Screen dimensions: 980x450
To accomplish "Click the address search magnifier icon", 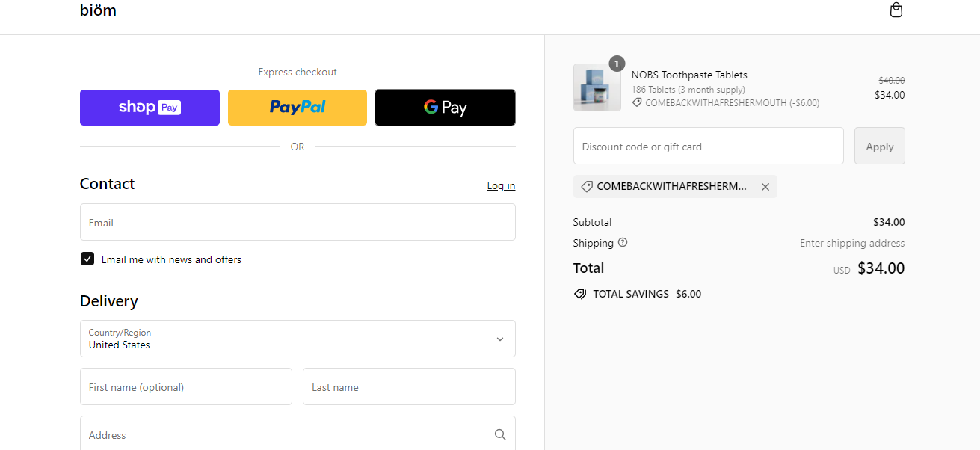I will pos(500,435).
